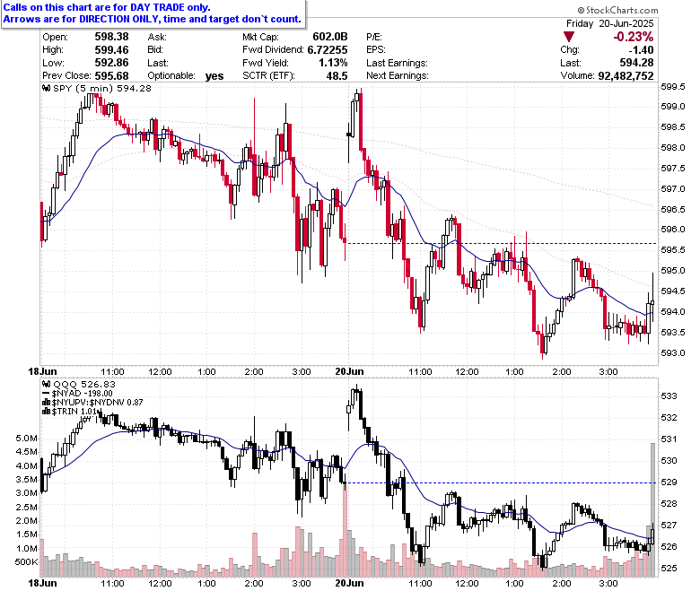This screenshot has width=700, height=591.
Task: Click the 529 label on QQQ price axis
Action: pyautogui.click(x=669, y=482)
